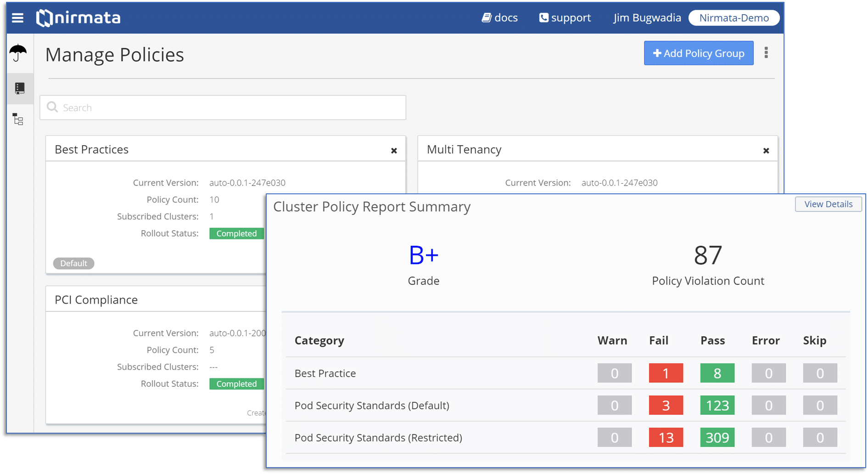Click the Warn column header
Image resolution: width=868 pixels, height=474 pixels.
[612, 340]
